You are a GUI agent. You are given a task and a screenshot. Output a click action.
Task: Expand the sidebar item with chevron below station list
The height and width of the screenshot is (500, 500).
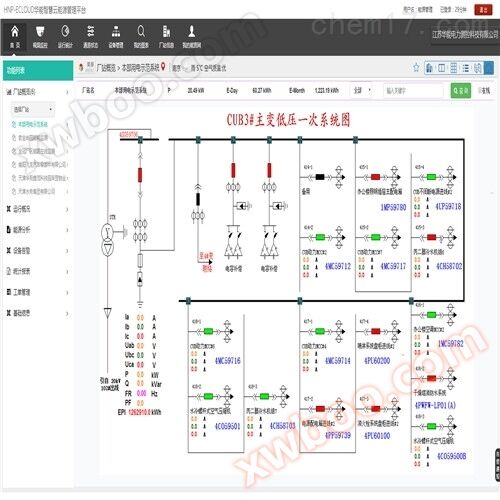tap(37, 209)
